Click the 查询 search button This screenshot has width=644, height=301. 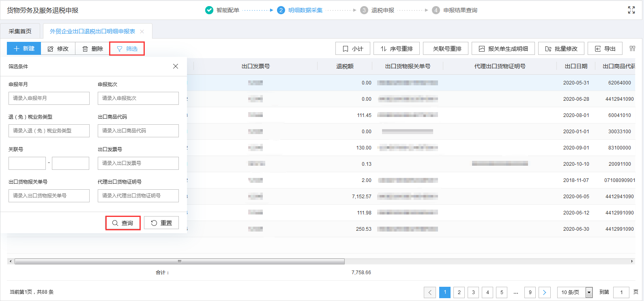tap(123, 223)
